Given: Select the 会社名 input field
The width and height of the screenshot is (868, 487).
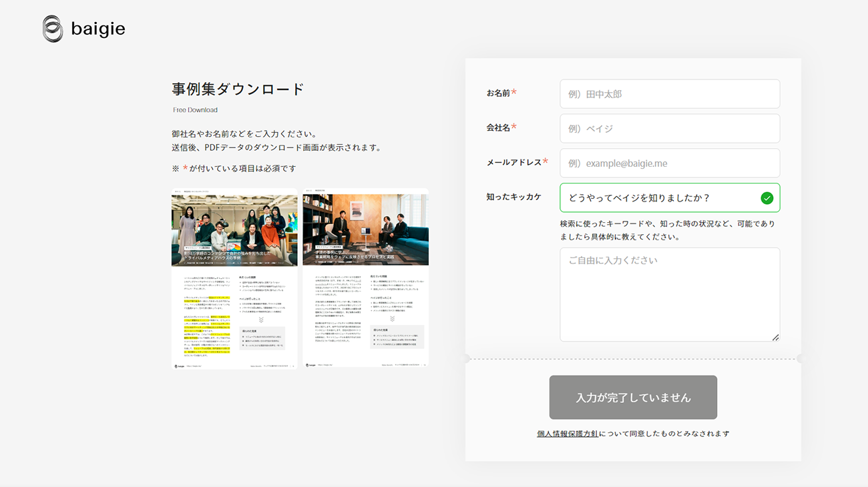Looking at the screenshot, I should 670,128.
